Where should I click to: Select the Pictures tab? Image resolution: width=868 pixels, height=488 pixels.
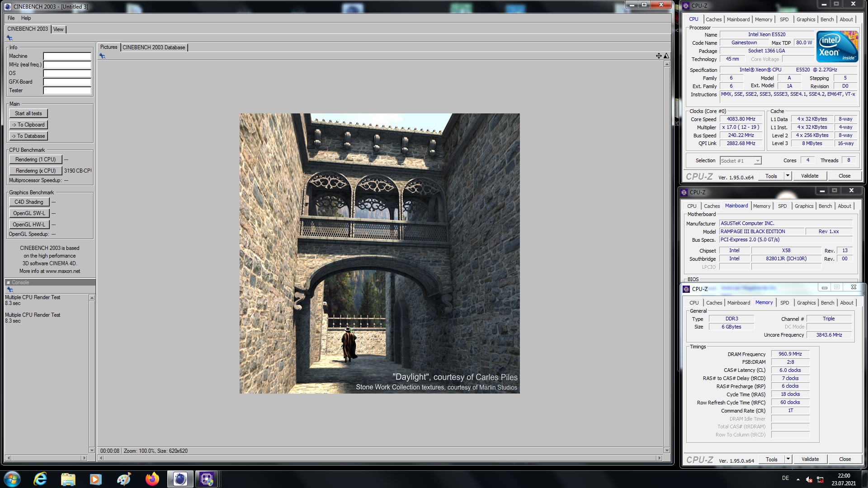(x=108, y=47)
